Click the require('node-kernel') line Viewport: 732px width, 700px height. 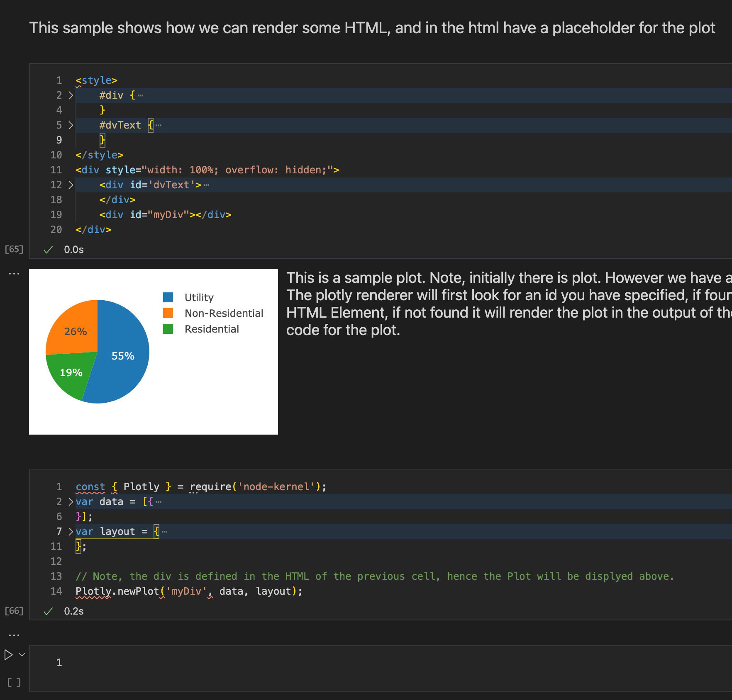tap(201, 487)
